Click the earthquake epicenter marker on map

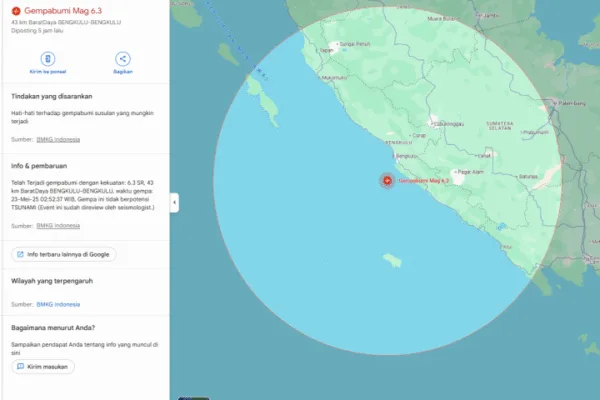[387, 180]
